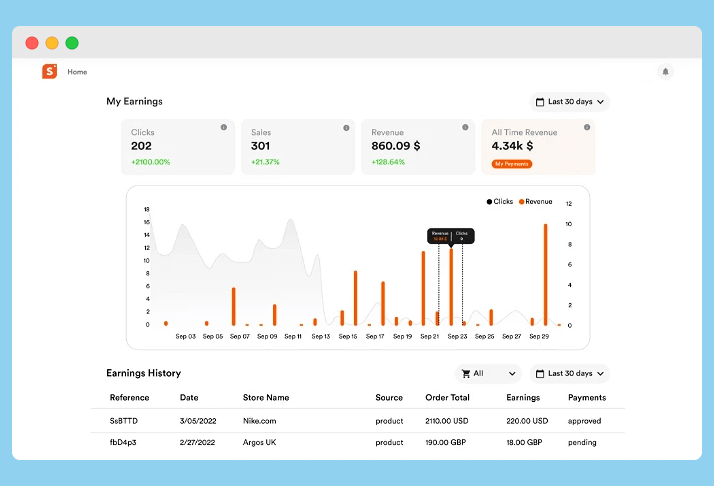Click the Payments column header
The width and height of the screenshot is (714, 486).
[587, 398]
